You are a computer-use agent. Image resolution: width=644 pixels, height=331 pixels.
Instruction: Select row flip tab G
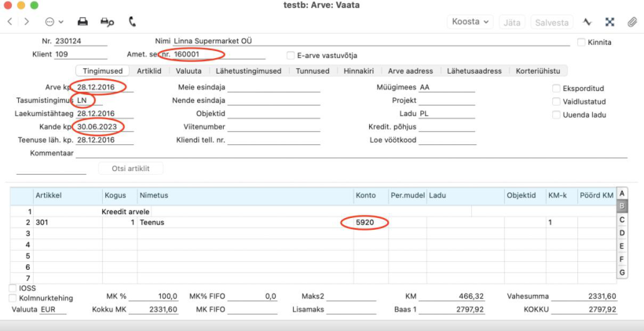pyautogui.click(x=622, y=272)
